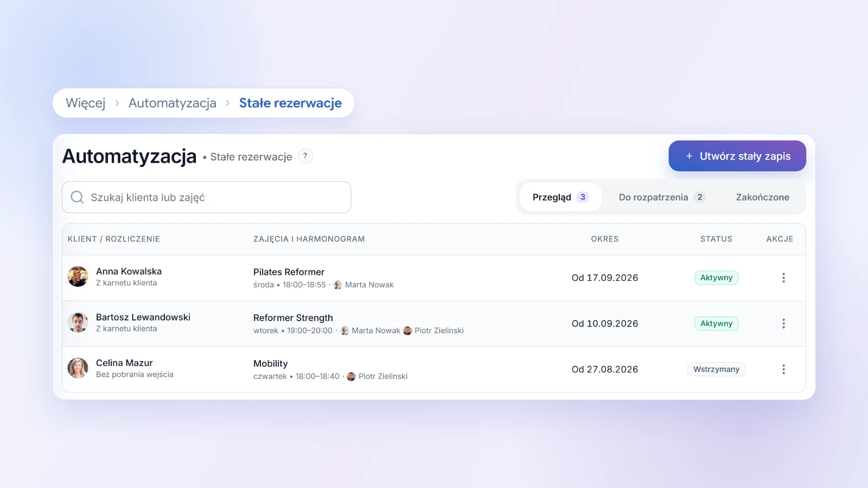Open the Zakończone tab
Image resolution: width=868 pixels, height=488 pixels.
[763, 197]
